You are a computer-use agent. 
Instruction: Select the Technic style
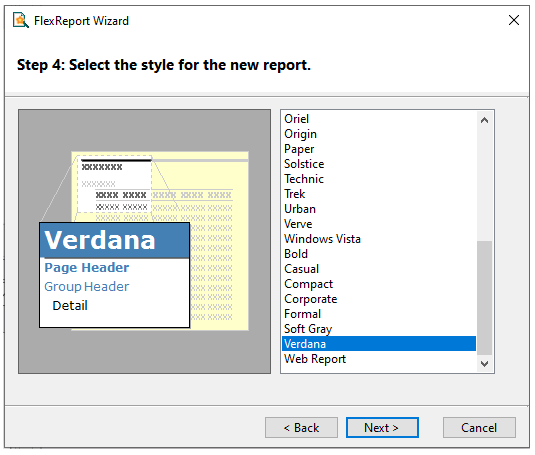point(379,179)
